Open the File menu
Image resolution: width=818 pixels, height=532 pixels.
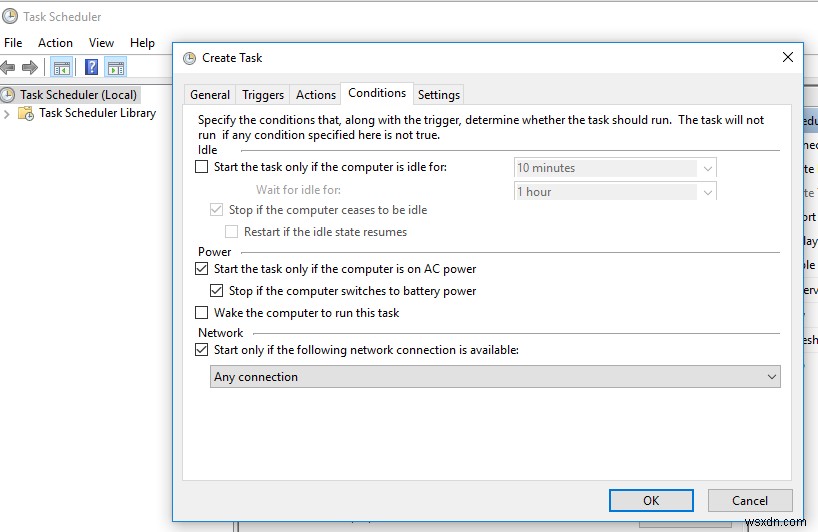pos(13,43)
